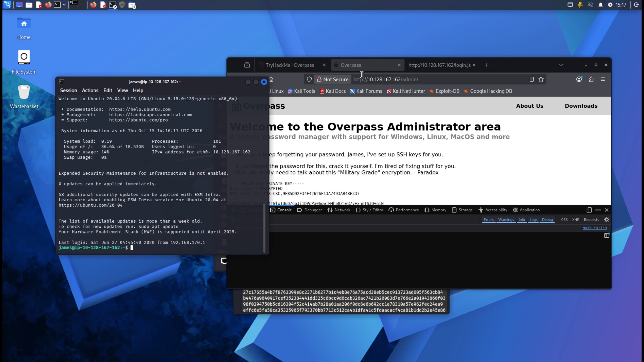Open the View menu in terminal
Image resolution: width=644 pixels, height=362 pixels.
tap(122, 90)
